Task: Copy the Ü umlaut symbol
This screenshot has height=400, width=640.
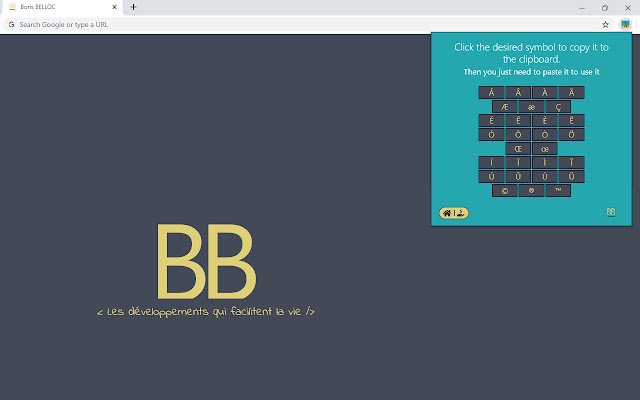Action: pos(571,176)
